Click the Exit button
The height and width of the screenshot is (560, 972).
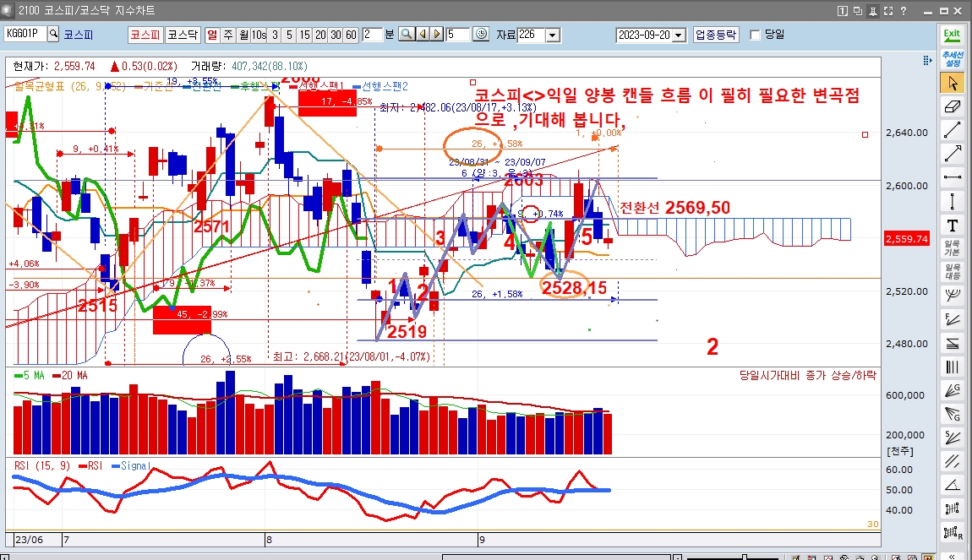click(952, 35)
